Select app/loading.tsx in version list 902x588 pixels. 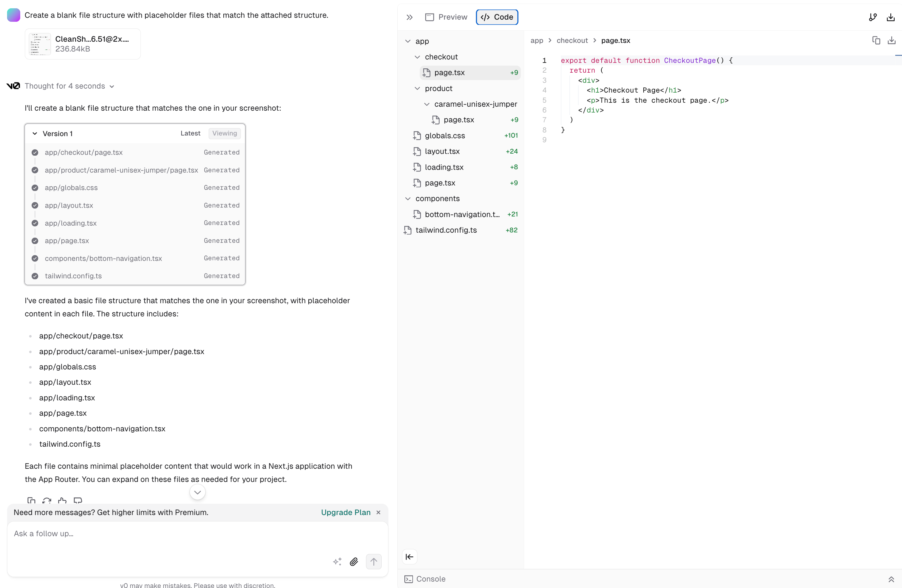point(71,223)
